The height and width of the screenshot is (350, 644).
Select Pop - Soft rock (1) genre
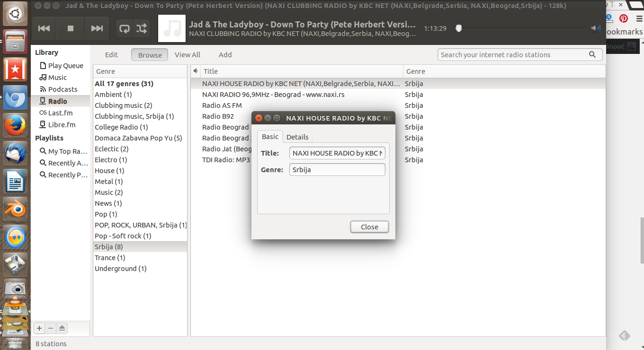140,236
